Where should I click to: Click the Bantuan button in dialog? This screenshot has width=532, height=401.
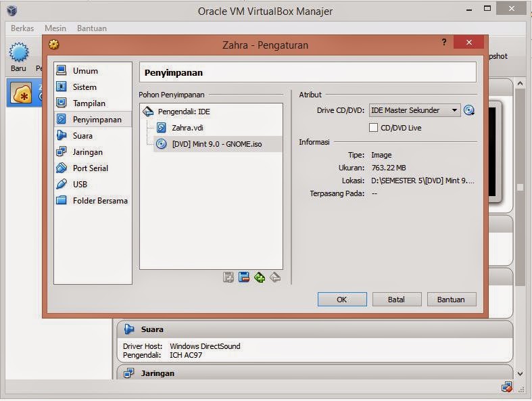452,300
